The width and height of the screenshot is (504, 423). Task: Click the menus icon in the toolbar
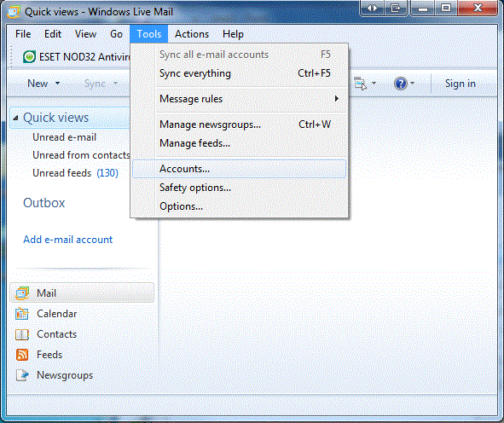pyautogui.click(x=360, y=84)
